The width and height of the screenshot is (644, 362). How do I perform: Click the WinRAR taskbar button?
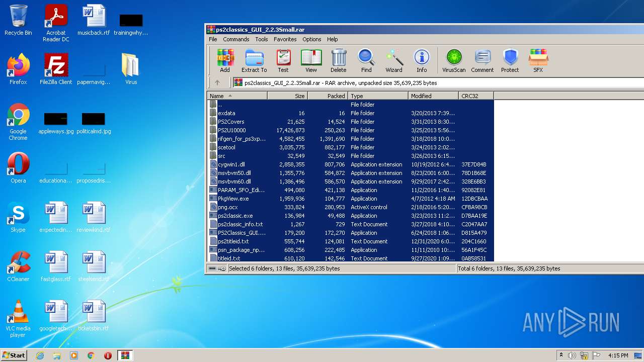[x=125, y=355]
